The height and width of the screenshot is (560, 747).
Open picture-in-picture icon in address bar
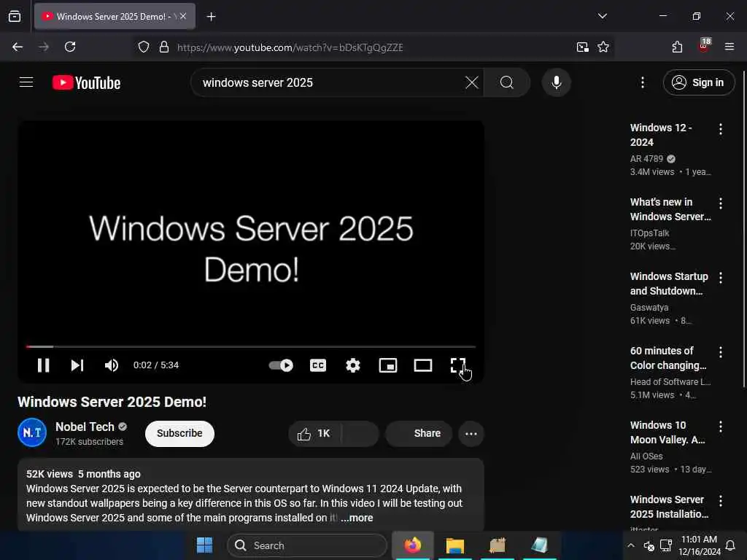(x=582, y=47)
